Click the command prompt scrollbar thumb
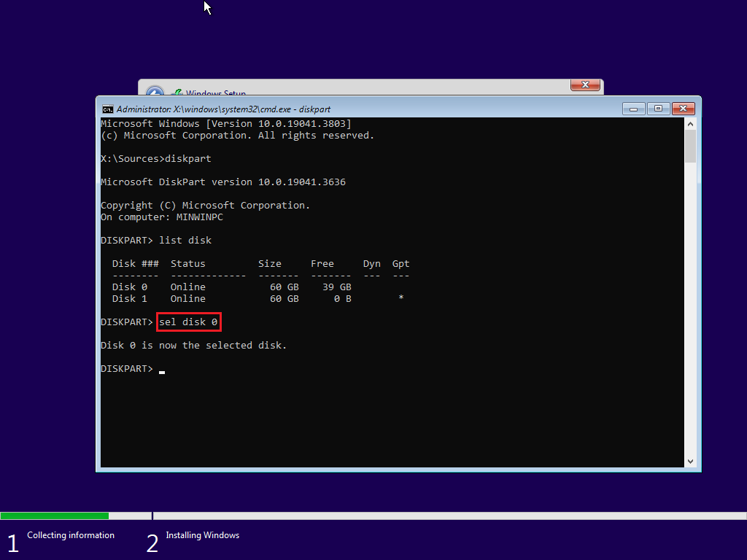This screenshot has width=747, height=560. click(690, 146)
